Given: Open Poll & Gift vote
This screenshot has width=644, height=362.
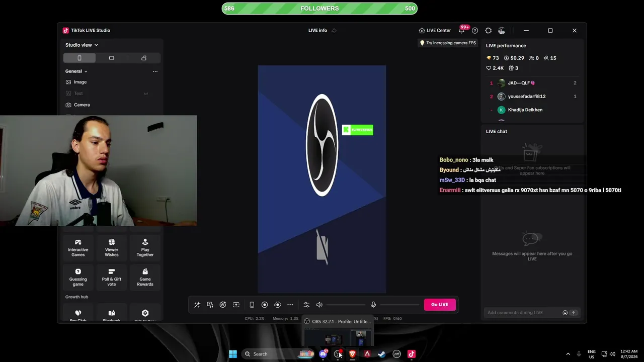Looking at the screenshot, I should tap(112, 278).
